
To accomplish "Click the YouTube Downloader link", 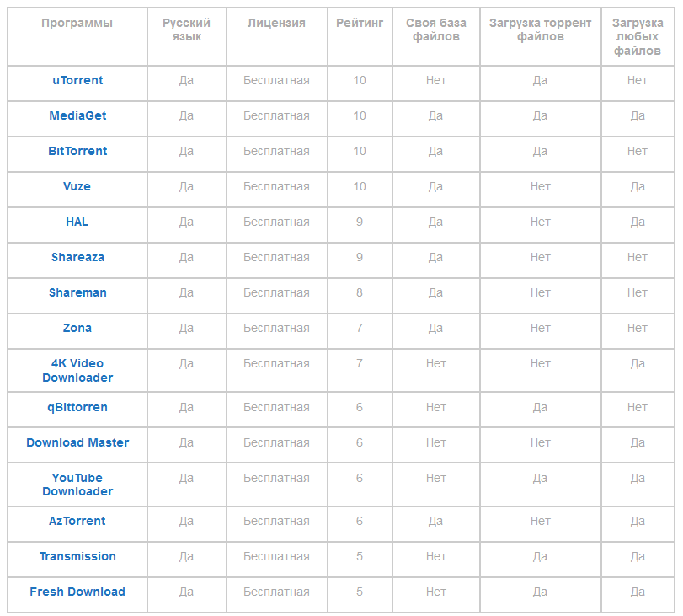I will [x=77, y=485].
